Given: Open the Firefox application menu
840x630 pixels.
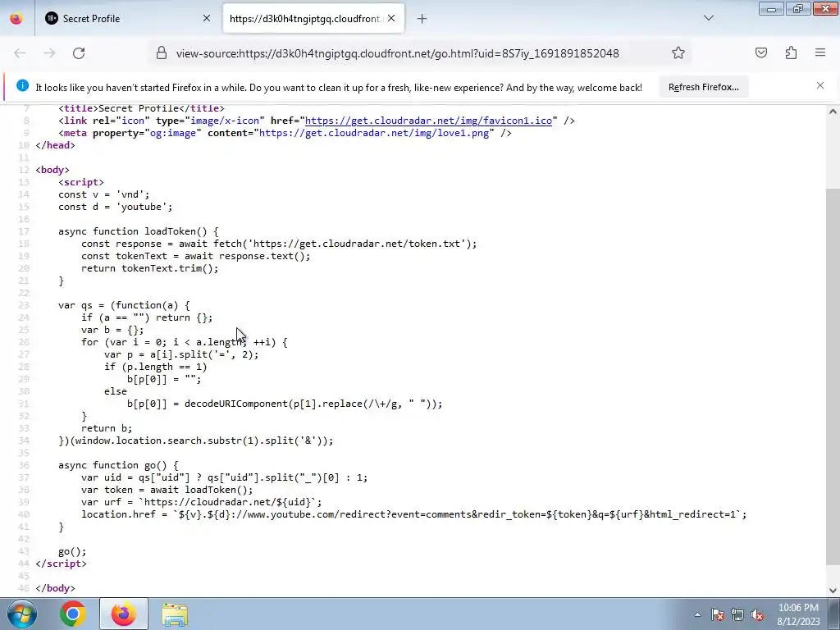Looking at the screenshot, I should click(820, 52).
